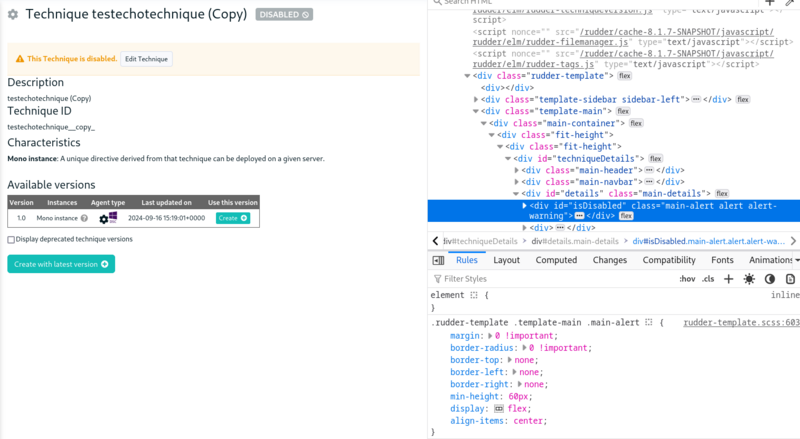This screenshot has height=439, width=800.
Task: Click the flex badge on details div
Action: pyautogui.click(x=722, y=193)
